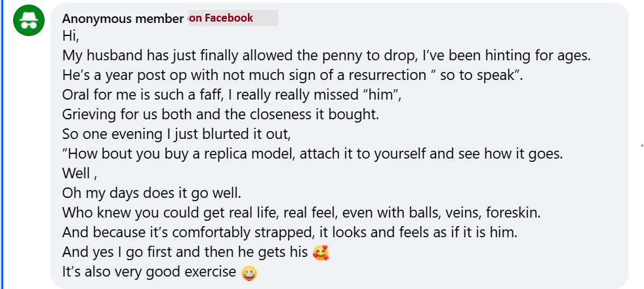Click the line starting "Grieving for us both"
Screen dimensions: 644x289
221,114
